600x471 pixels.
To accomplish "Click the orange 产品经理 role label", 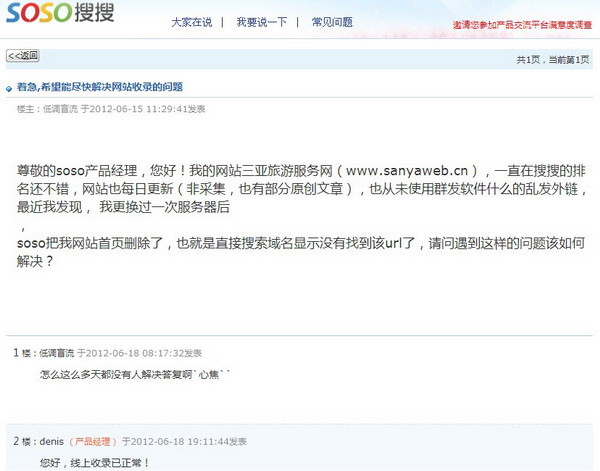I will point(92,441).
